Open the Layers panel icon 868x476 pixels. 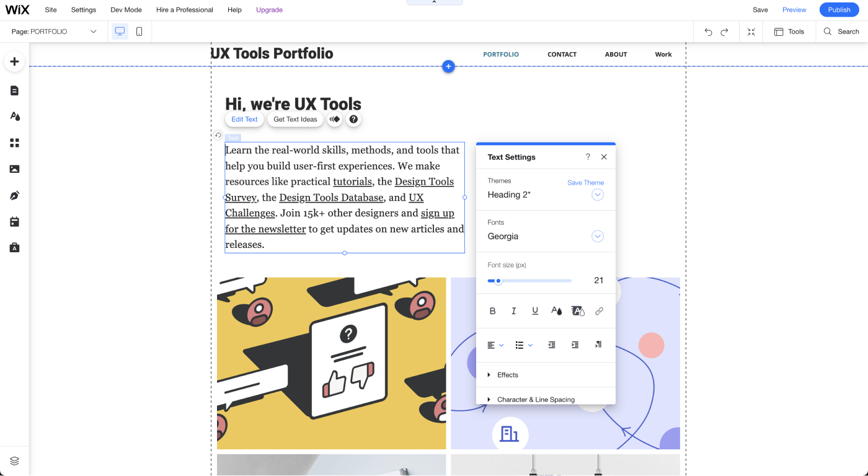[14, 461]
